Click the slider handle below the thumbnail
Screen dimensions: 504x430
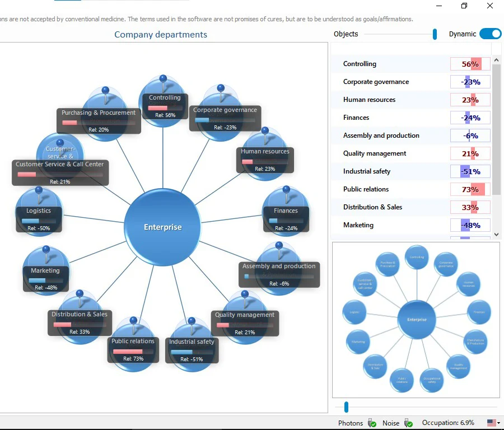pos(346,407)
